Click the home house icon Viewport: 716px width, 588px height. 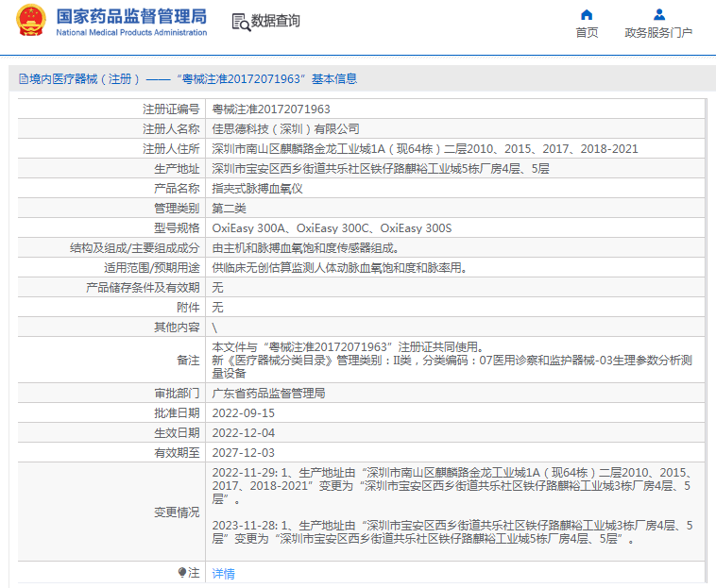[587, 14]
